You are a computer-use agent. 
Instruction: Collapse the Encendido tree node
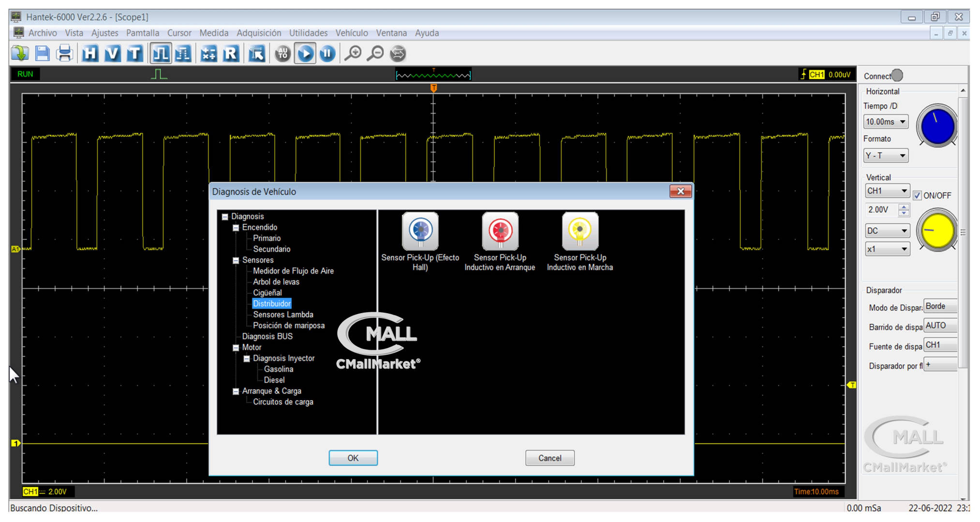click(x=236, y=228)
